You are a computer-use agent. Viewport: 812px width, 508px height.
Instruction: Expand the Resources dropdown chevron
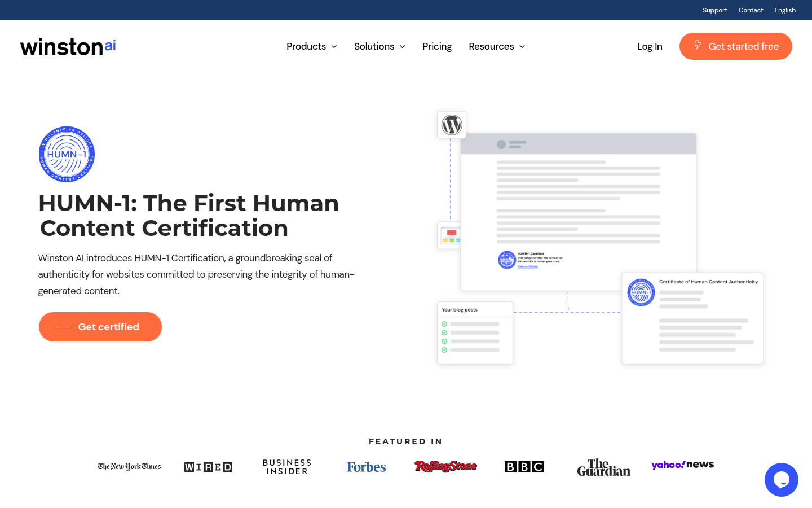[x=522, y=46]
